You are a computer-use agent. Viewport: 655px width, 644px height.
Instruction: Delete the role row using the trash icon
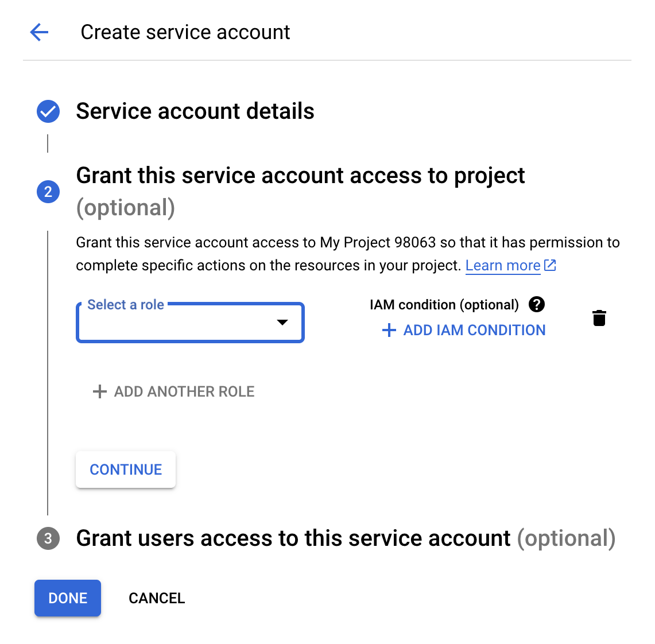coord(599,318)
